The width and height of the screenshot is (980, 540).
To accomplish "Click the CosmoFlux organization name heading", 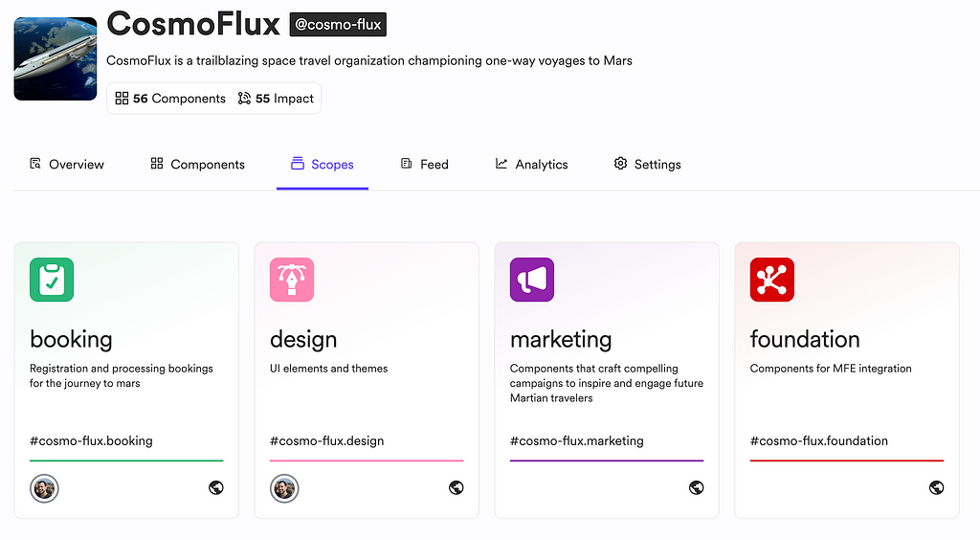I will [193, 24].
